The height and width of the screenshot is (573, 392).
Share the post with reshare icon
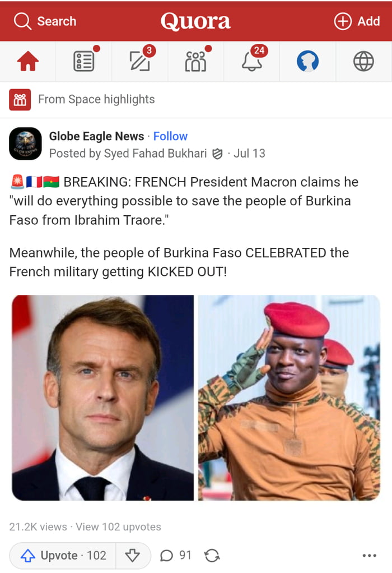[212, 556]
